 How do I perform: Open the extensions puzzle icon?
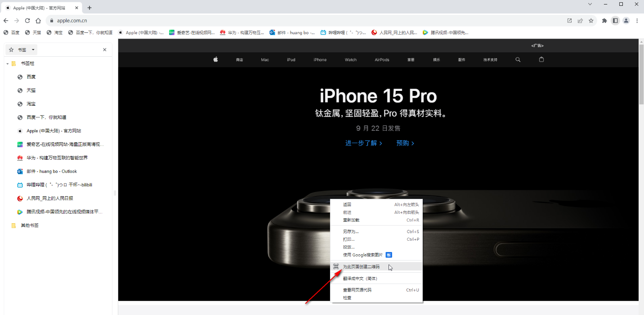pyautogui.click(x=604, y=21)
